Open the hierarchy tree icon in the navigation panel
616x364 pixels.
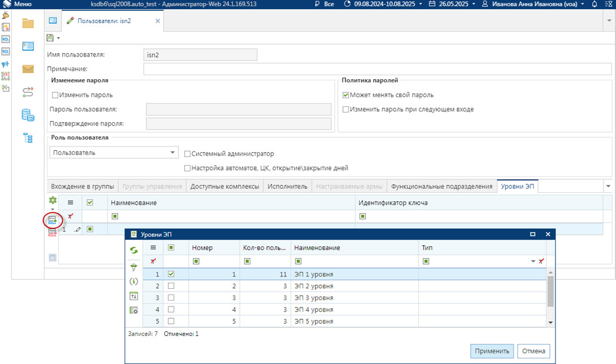tap(28, 138)
